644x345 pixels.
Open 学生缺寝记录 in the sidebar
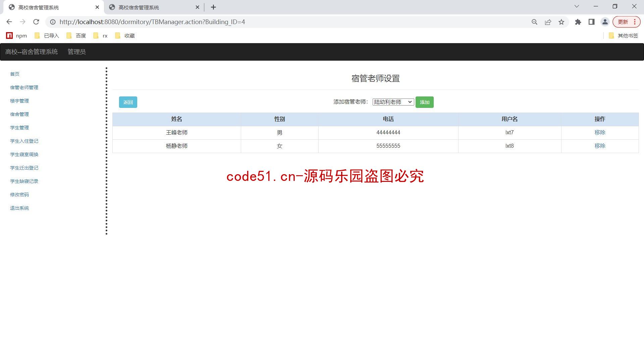coord(24,181)
